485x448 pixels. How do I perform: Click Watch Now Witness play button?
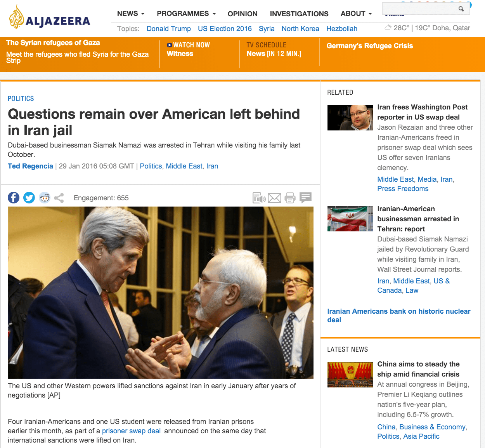169,45
